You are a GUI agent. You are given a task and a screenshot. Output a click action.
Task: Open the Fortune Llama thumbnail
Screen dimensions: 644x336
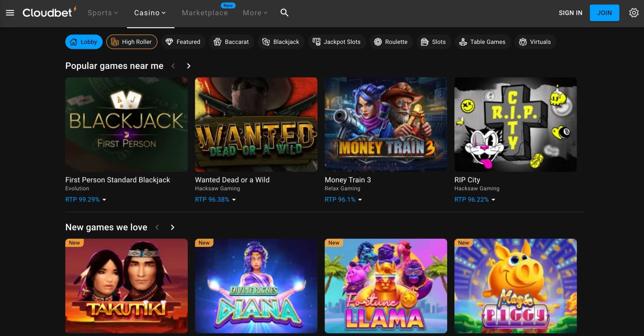[386, 286]
